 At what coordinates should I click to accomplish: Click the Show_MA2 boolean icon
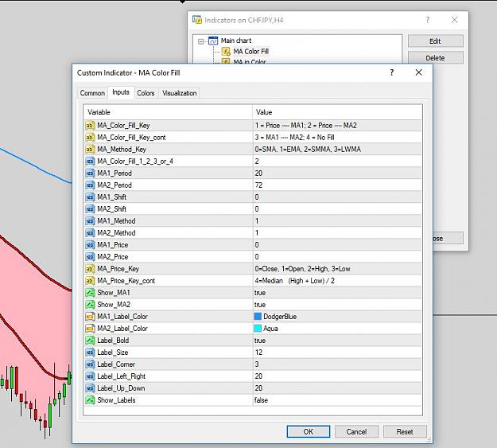(90, 305)
